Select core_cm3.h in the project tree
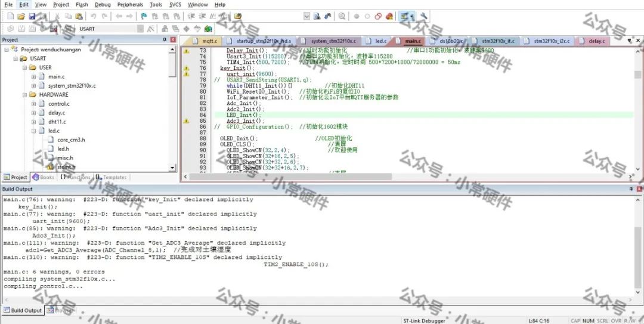Viewport: 644px width, 324px height. (x=71, y=140)
